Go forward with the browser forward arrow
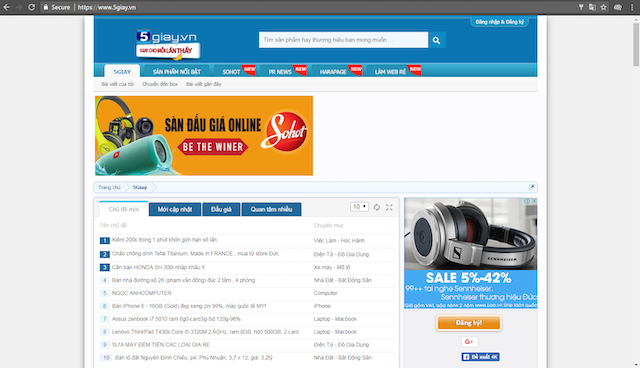Image resolution: width=640 pixels, height=368 pixels. [19, 7]
